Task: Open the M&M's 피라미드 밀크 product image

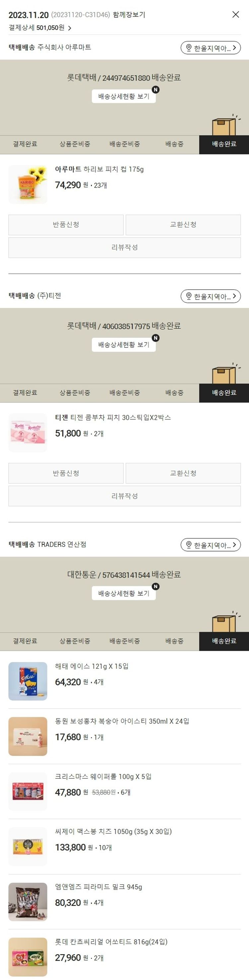Action: coord(28,902)
